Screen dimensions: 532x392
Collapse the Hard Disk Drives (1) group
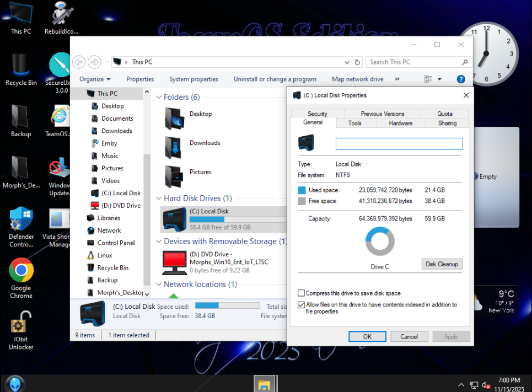(158, 198)
